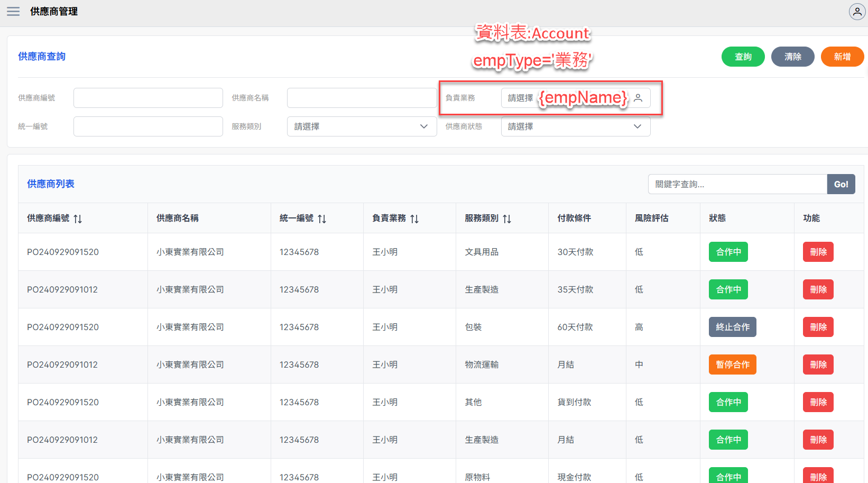Open the hamburger menu icon

pyautogui.click(x=13, y=12)
